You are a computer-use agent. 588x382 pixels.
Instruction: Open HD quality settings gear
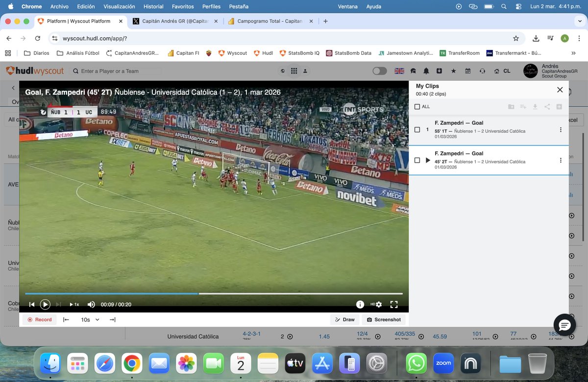click(x=376, y=305)
